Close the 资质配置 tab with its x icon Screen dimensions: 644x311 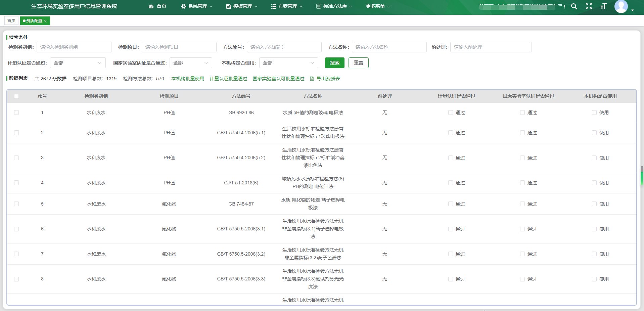(45, 21)
